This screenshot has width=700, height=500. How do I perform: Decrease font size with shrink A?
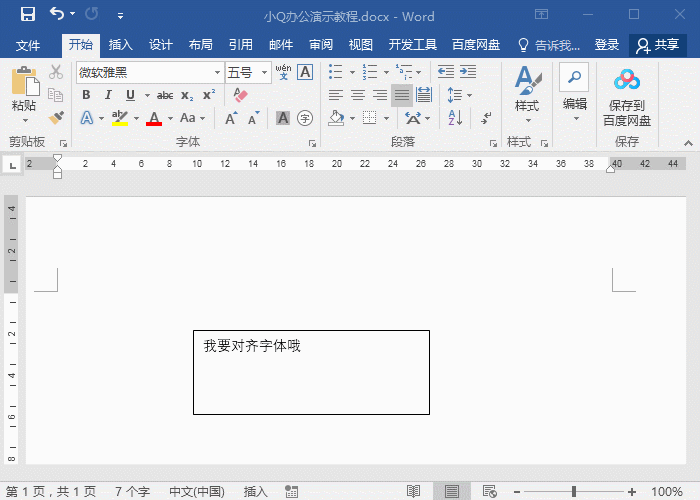click(x=253, y=118)
